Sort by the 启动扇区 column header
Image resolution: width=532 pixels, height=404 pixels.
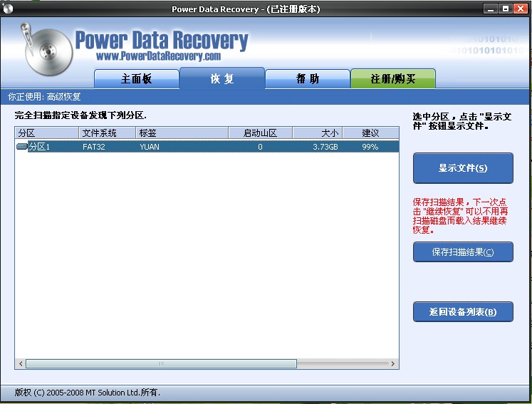(260, 133)
